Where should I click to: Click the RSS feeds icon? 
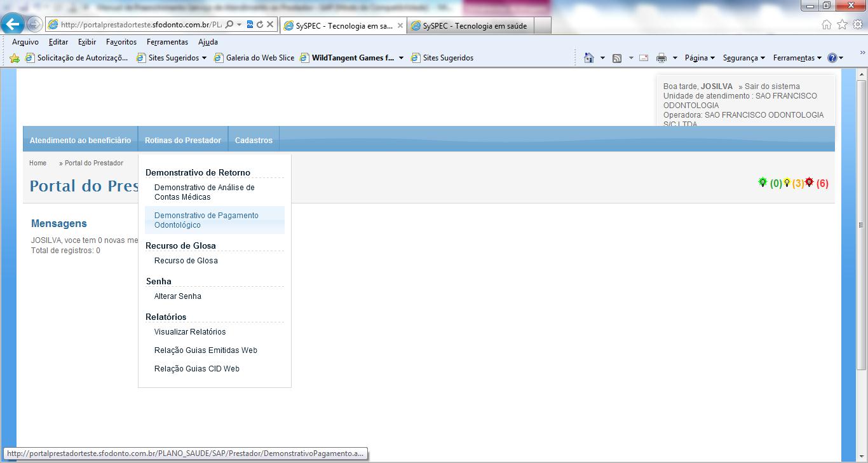(616, 58)
